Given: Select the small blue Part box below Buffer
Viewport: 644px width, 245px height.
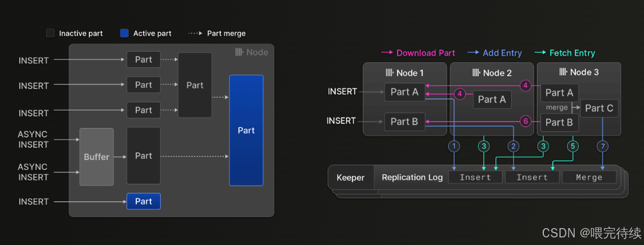Looking at the screenshot, I should pyautogui.click(x=143, y=201).
